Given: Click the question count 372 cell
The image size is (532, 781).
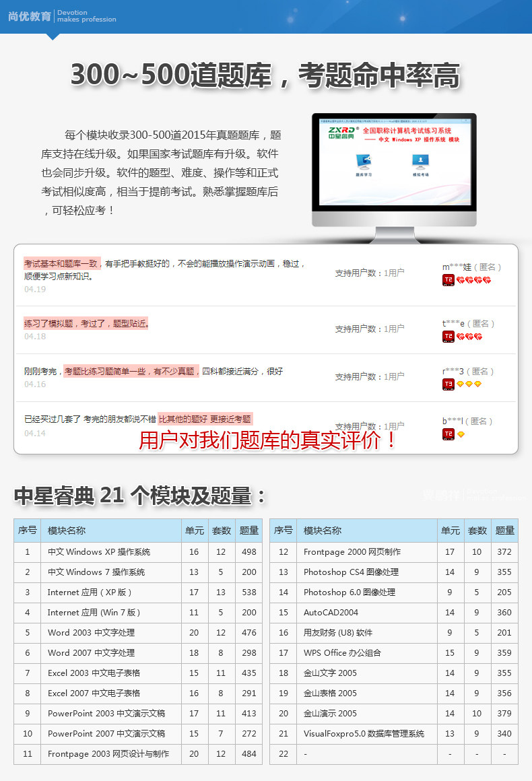Looking at the screenshot, I should pyautogui.click(x=504, y=552).
